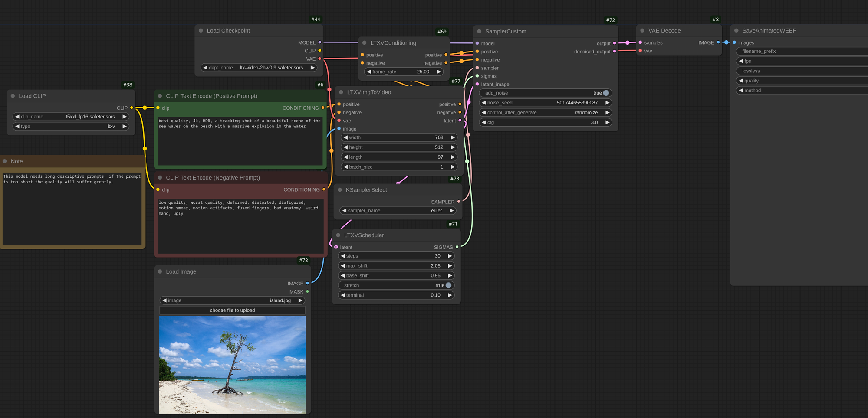The image size is (868, 418).
Task: Click the choose file to upload button
Action: [232, 310]
